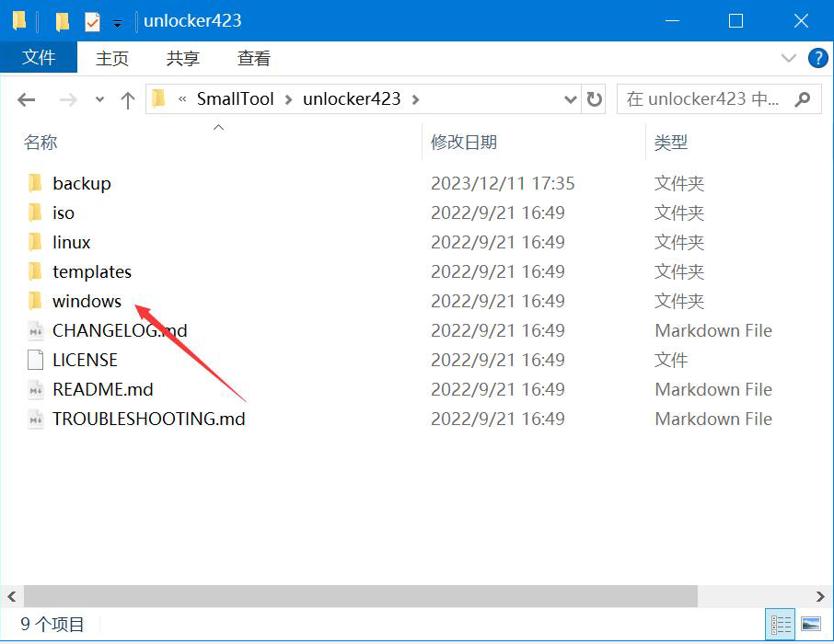Screen dimensions: 834x644
Task: Click the scroll left arrow
Action: tap(12, 596)
